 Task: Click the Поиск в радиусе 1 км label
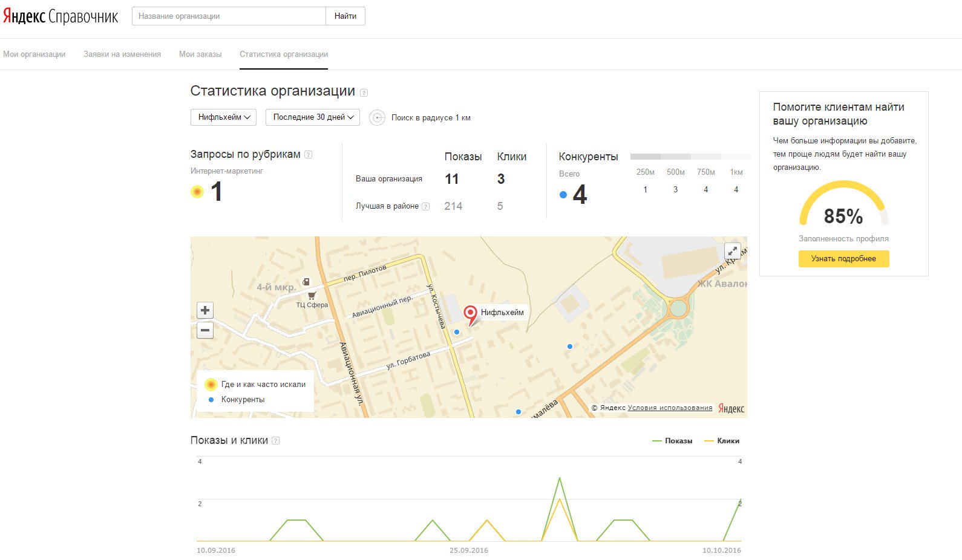[x=431, y=118]
